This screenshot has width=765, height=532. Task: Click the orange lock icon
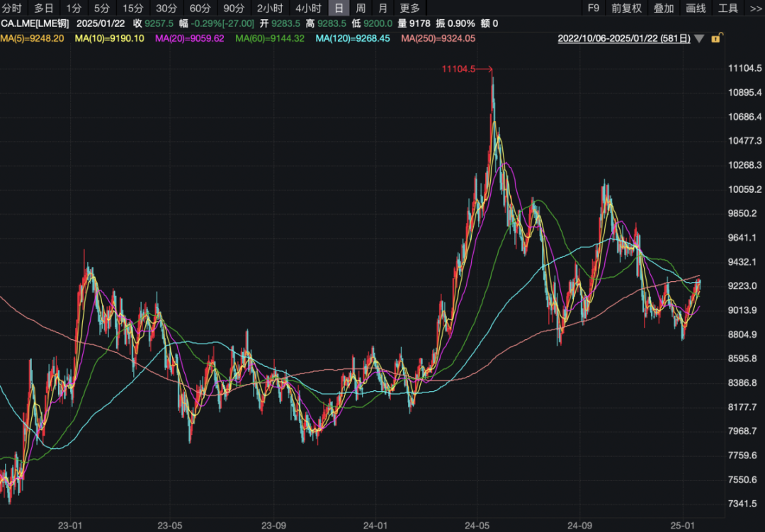coord(715,38)
